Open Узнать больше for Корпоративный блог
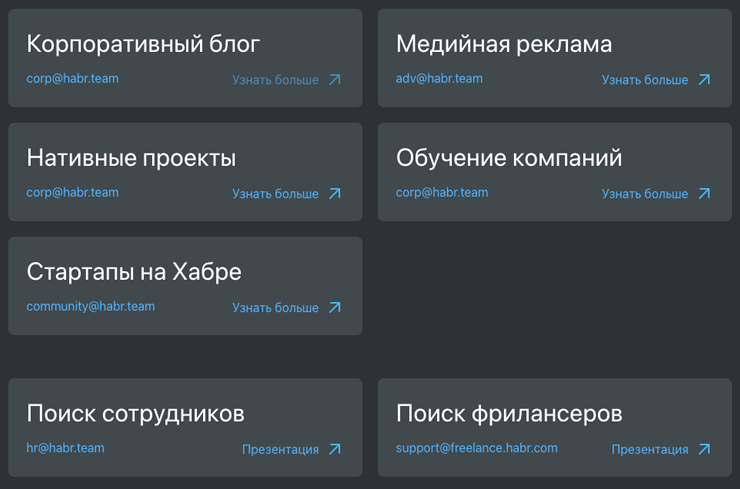 [275, 80]
